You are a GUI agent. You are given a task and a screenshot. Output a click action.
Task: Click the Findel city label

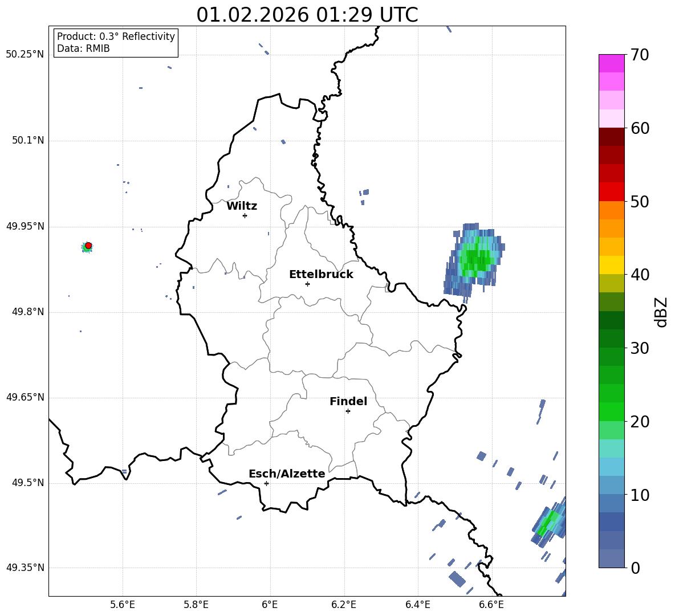[x=348, y=401]
